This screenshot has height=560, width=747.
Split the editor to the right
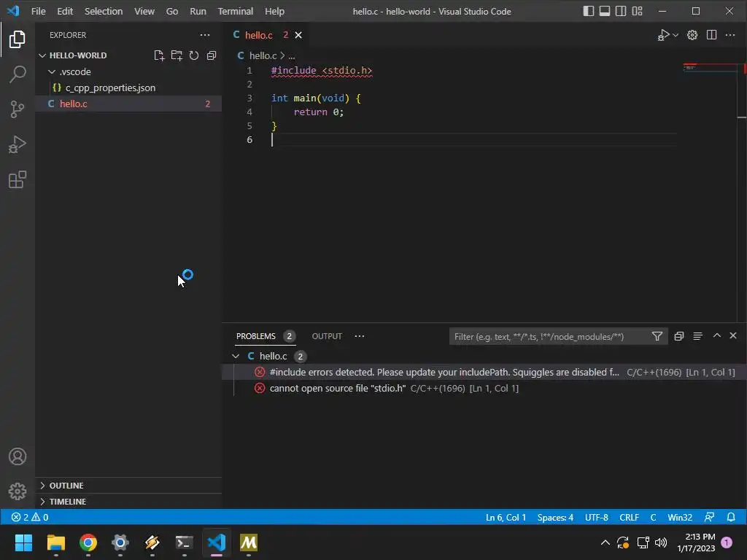coord(711,35)
